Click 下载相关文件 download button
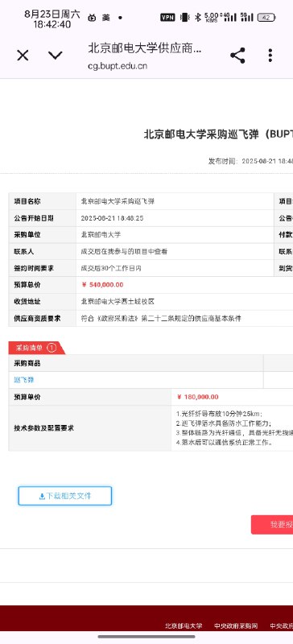This screenshot has height=644, width=293. coord(65,496)
